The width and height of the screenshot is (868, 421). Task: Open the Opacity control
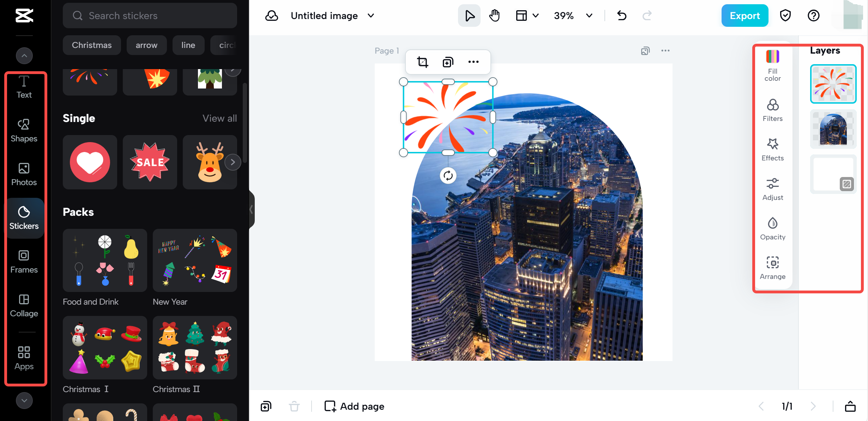(x=772, y=228)
